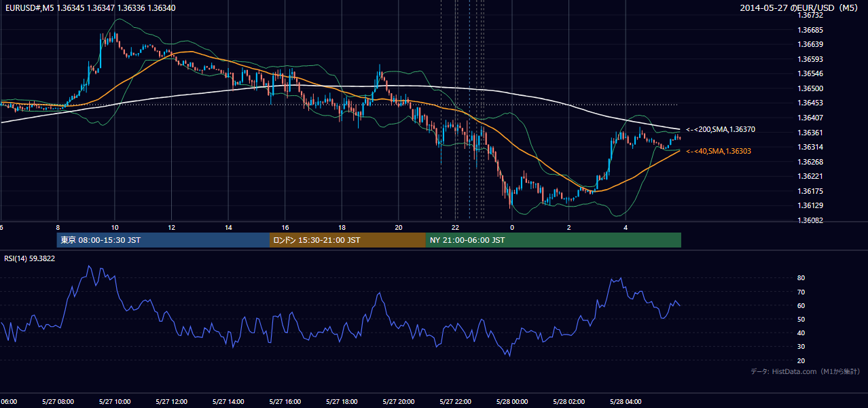Click the '5/27 20:00' date axis label

(398, 402)
